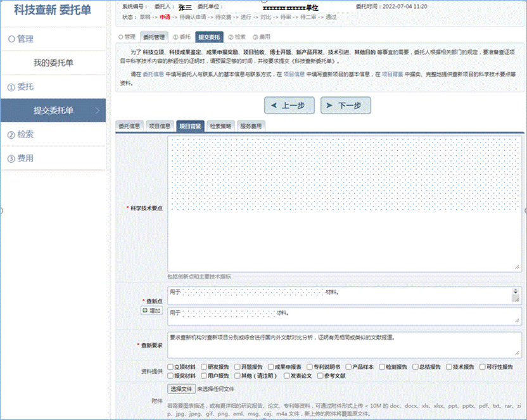Viewport: 527px width, 420px height.
Task: Go to ②检索 in the sidebar
Action: point(53,134)
